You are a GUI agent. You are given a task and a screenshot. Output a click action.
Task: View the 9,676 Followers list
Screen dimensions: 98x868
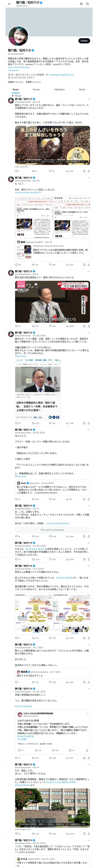pyautogui.click(x=33, y=82)
